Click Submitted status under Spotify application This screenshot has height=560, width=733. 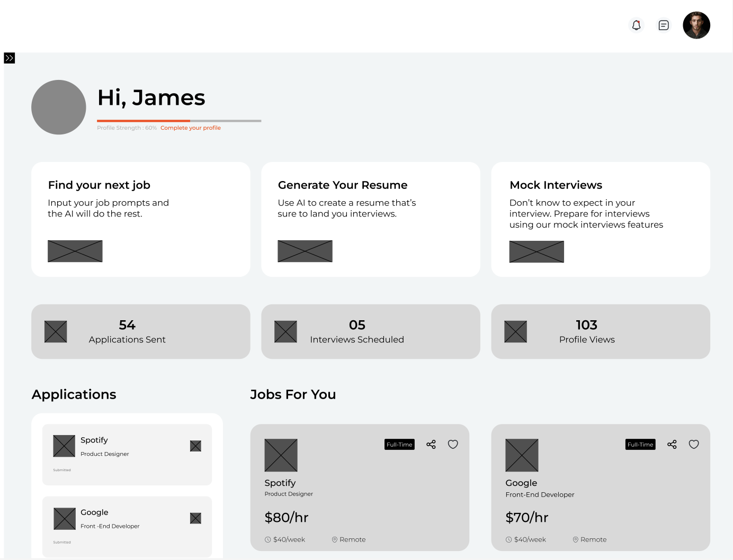(x=62, y=470)
